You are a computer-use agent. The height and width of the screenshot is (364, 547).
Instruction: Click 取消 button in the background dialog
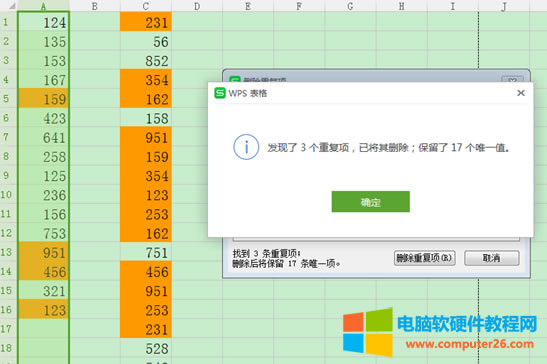492,258
